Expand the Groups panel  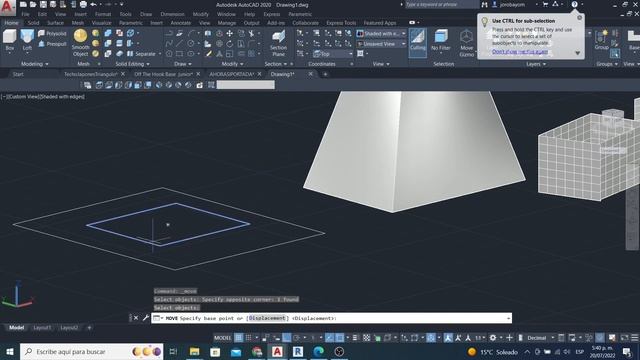(606, 64)
